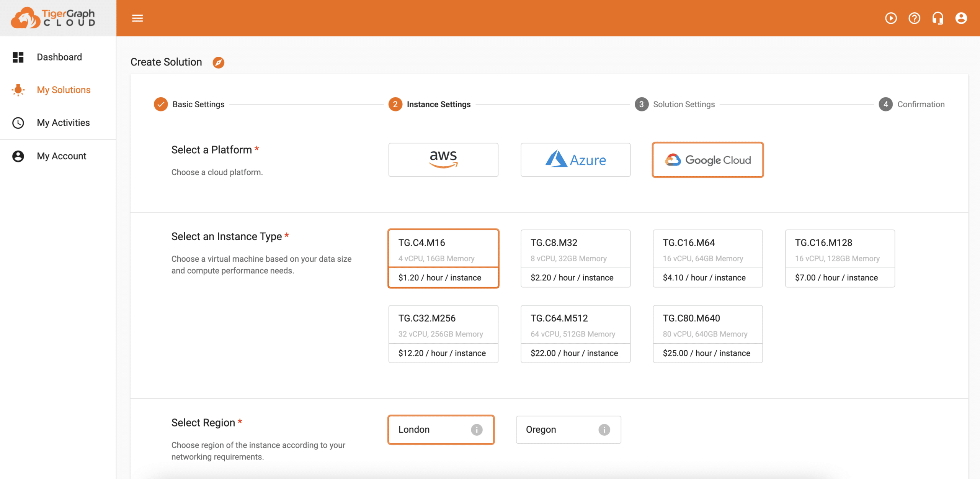Toggle the hamburger menu icon

coord(137,18)
